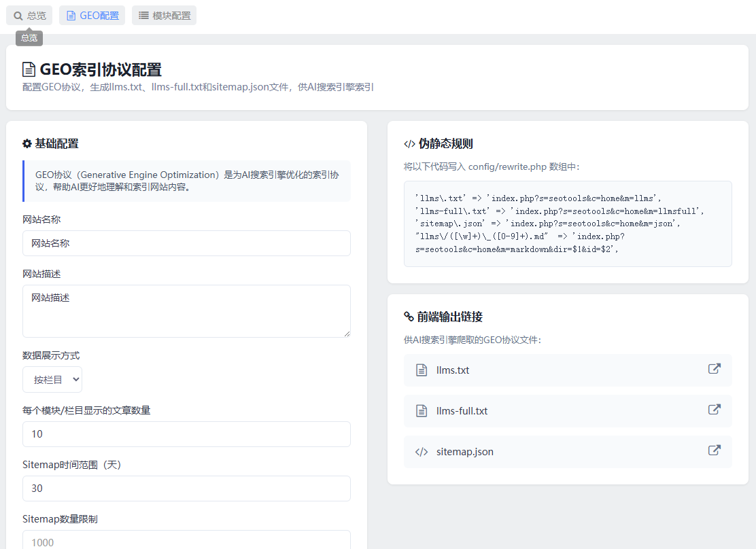756x549 pixels.
Task: Click the Sitemap时间范围 field showing 30
Action: [x=186, y=489]
